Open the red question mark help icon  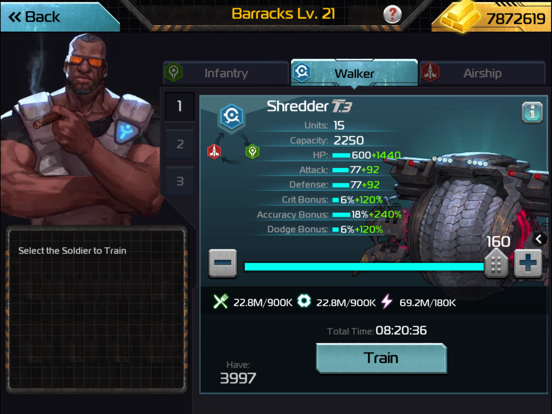click(x=392, y=14)
